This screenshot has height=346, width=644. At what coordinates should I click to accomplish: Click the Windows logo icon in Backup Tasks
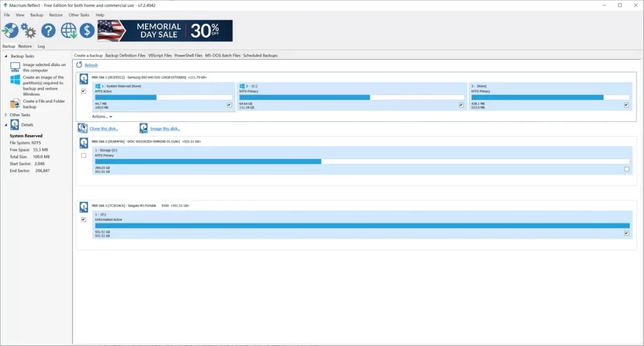click(15, 81)
